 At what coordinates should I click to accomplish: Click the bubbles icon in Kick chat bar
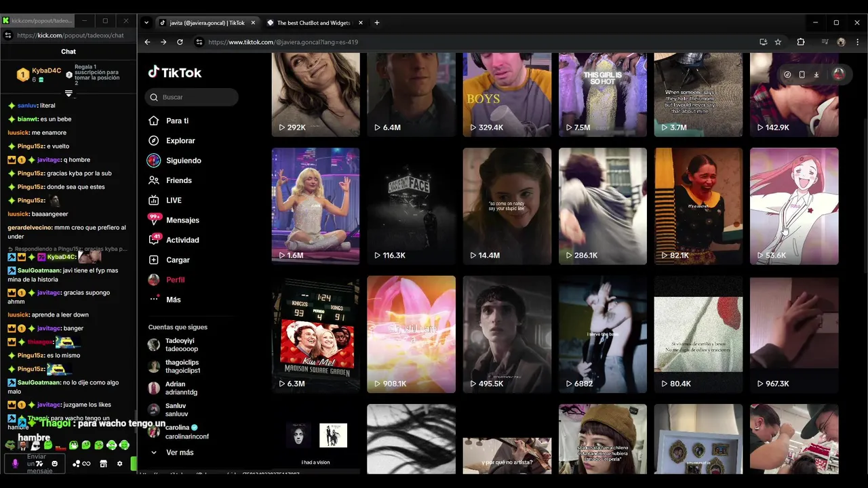click(76, 464)
